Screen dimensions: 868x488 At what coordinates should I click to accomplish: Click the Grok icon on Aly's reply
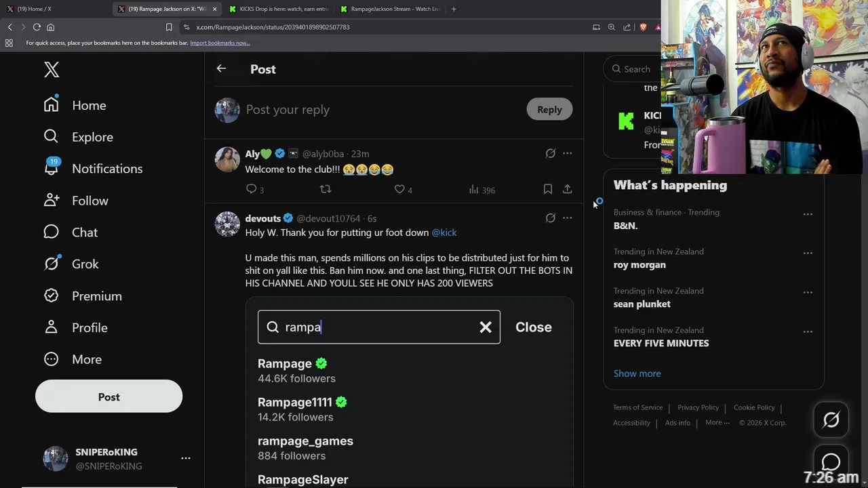551,153
